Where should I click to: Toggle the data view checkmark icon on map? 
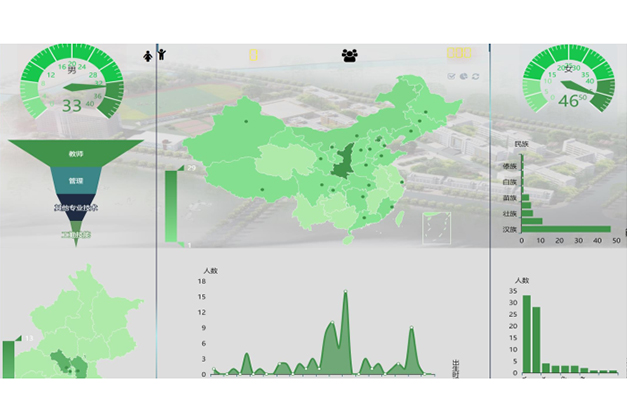pyautogui.click(x=451, y=76)
